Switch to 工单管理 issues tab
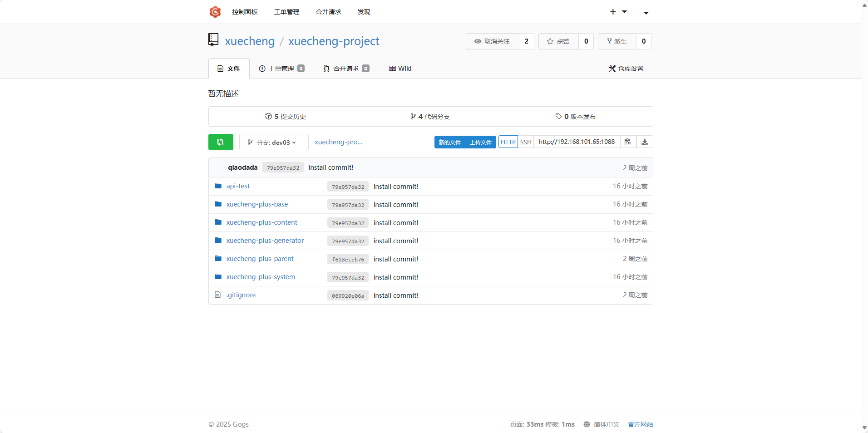This screenshot has width=868, height=433. [x=281, y=69]
